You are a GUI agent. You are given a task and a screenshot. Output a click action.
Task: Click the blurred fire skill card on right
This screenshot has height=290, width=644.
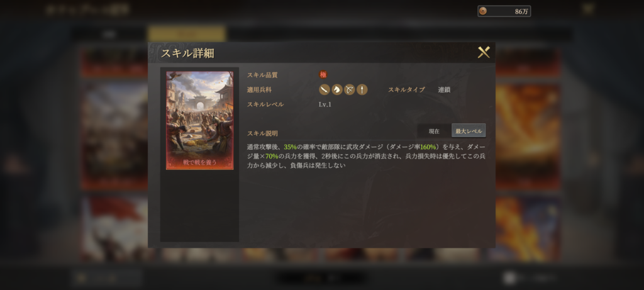[528, 138]
